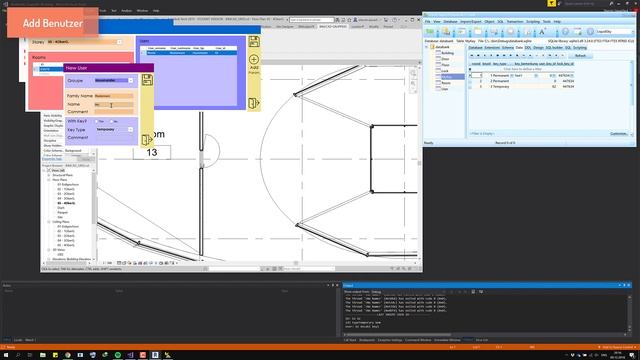Open Revit from the taskbar
The height and width of the screenshot is (360, 640).
point(155,355)
